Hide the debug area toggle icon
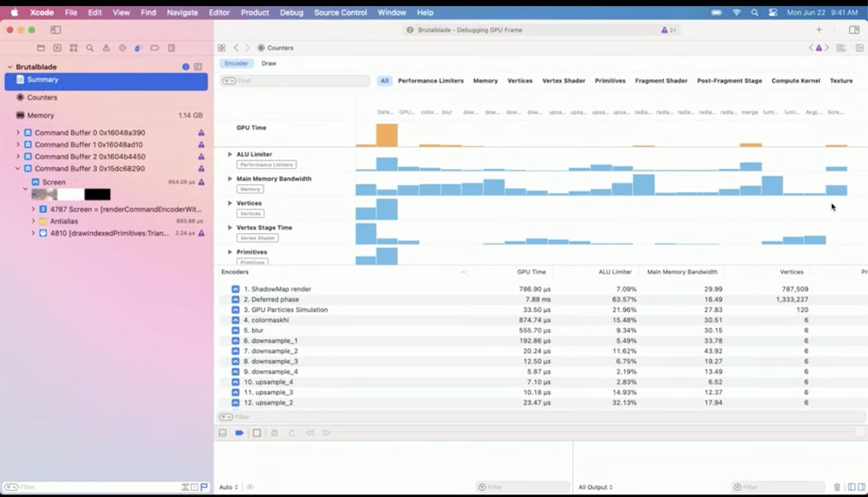Viewport: 868px width, 497px height. pyautogui.click(x=222, y=433)
